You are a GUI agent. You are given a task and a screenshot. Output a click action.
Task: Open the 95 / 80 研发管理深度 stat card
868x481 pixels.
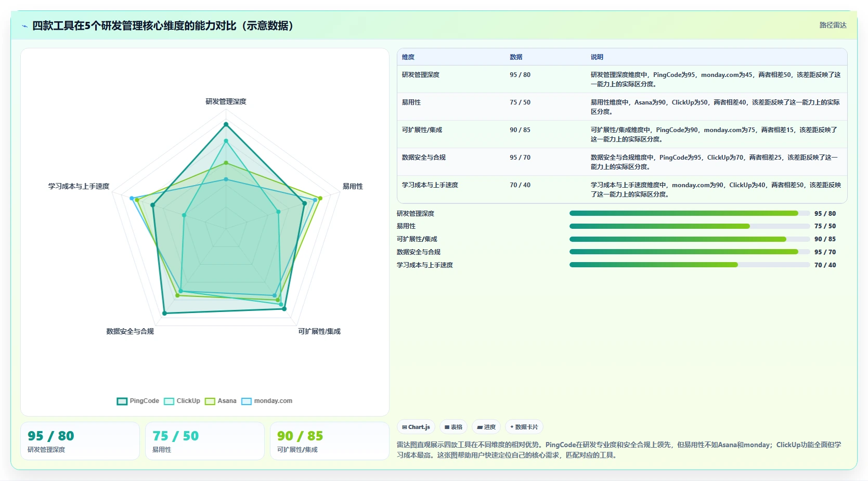[80, 441]
